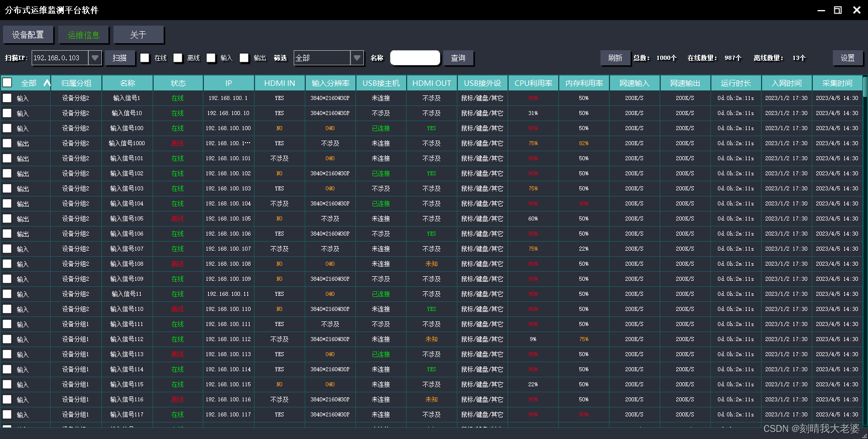This screenshot has height=439, width=868.
Task: Open the scan IP dropdown arrow
Action: pyautogui.click(x=95, y=58)
